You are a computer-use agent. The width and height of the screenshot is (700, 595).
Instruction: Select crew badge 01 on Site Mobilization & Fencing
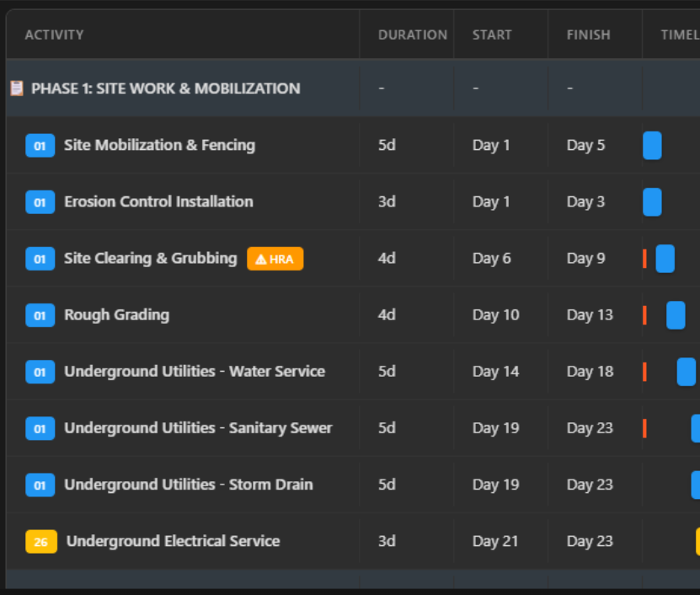40,145
